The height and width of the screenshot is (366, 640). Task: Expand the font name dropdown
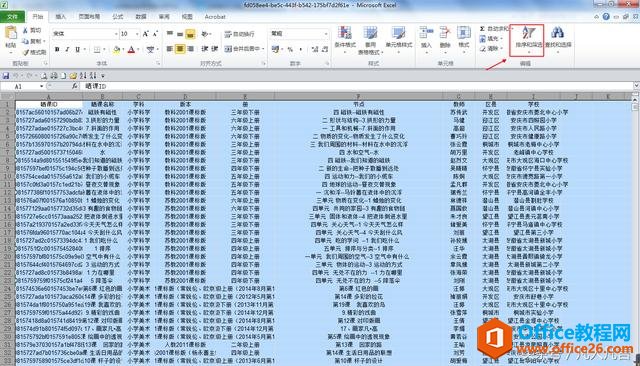point(116,34)
